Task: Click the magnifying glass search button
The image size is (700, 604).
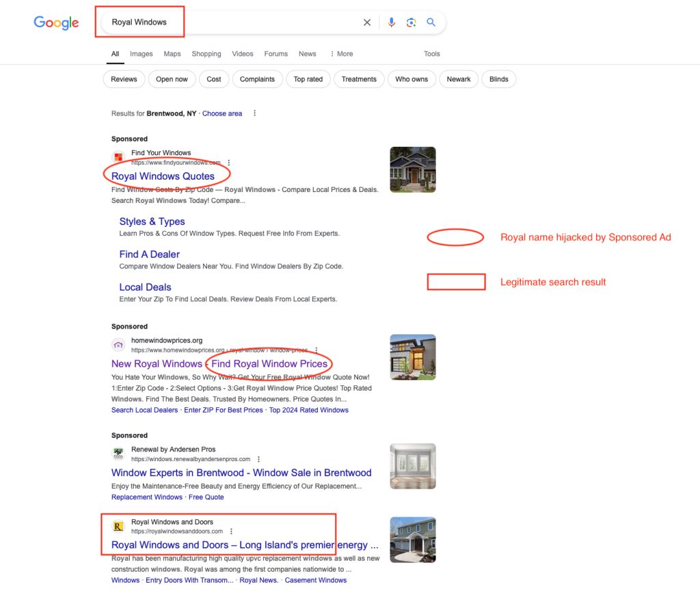Action: click(431, 23)
